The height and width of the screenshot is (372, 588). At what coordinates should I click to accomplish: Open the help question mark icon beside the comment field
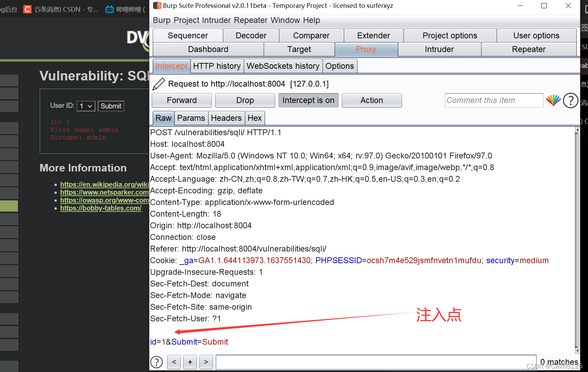coord(571,100)
